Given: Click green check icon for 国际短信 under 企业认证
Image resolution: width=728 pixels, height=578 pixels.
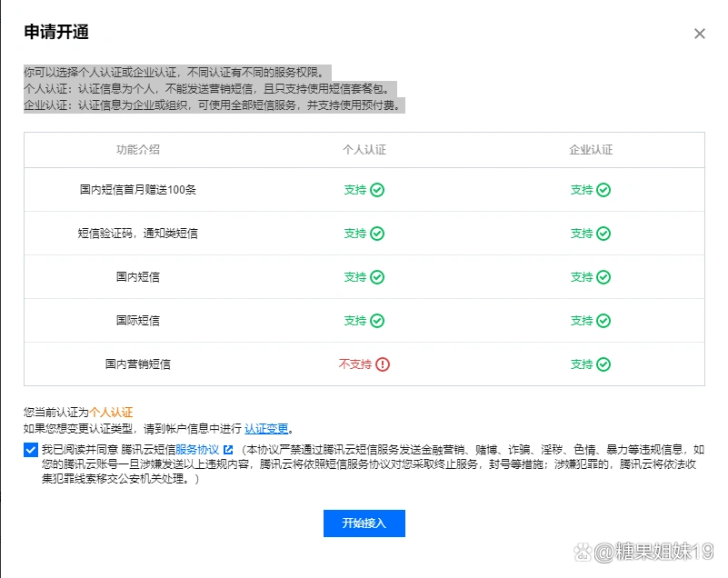Looking at the screenshot, I should (603, 321).
